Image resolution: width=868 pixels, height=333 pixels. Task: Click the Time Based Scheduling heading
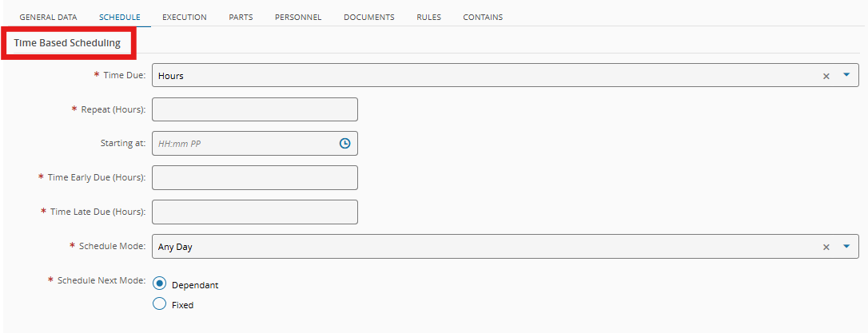pyautogui.click(x=67, y=43)
